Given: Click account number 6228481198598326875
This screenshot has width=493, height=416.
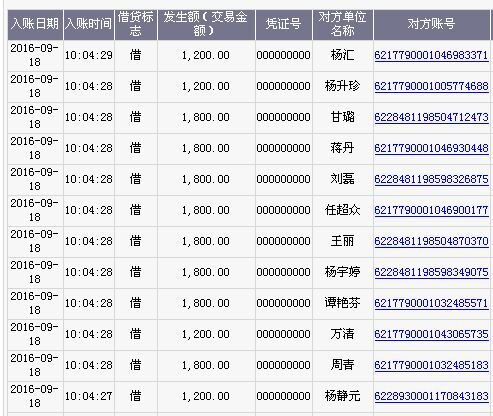Looking at the screenshot, I should point(431,179).
